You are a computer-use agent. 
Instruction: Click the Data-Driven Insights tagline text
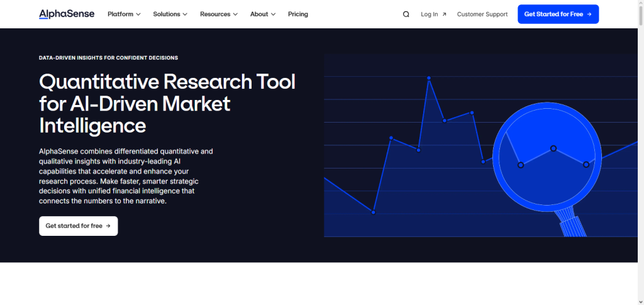point(108,58)
